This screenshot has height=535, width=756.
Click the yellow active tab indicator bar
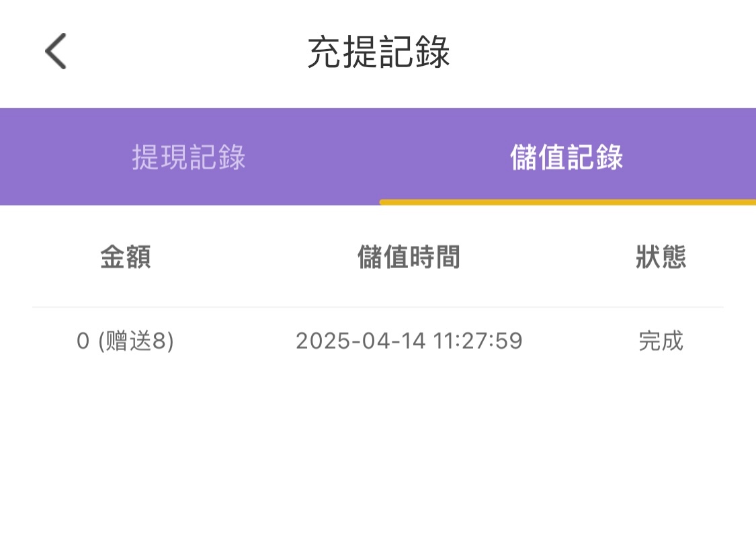click(567, 202)
